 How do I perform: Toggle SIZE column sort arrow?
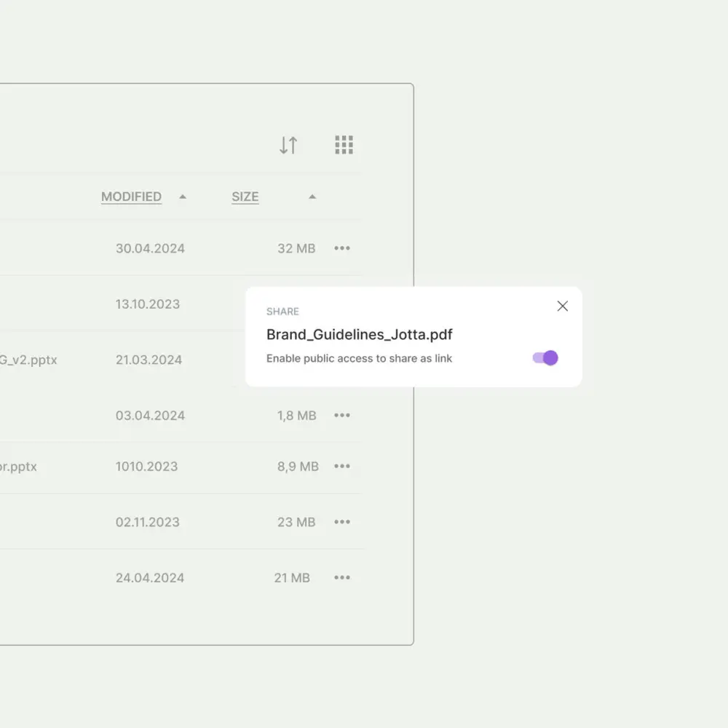(312, 197)
